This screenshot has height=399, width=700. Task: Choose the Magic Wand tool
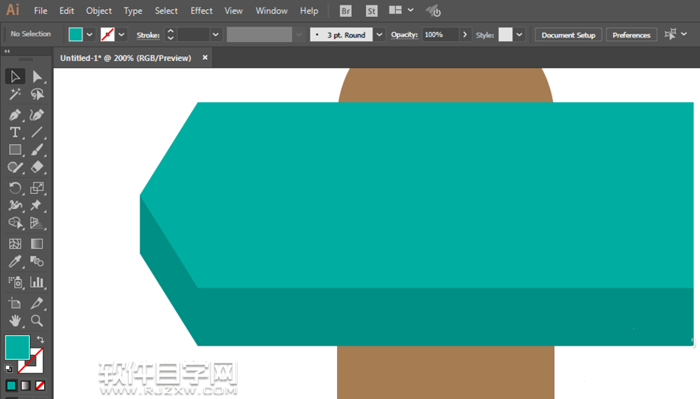pyautogui.click(x=15, y=94)
